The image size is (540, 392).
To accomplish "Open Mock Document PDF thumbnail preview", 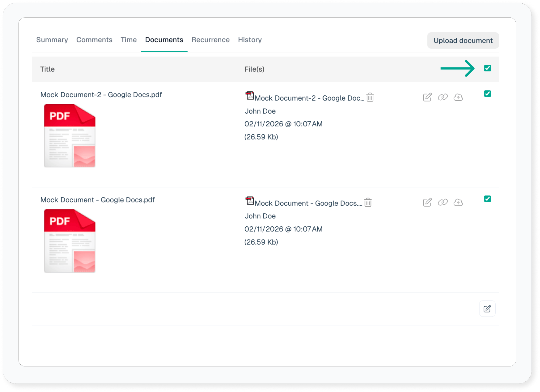I will pos(70,241).
